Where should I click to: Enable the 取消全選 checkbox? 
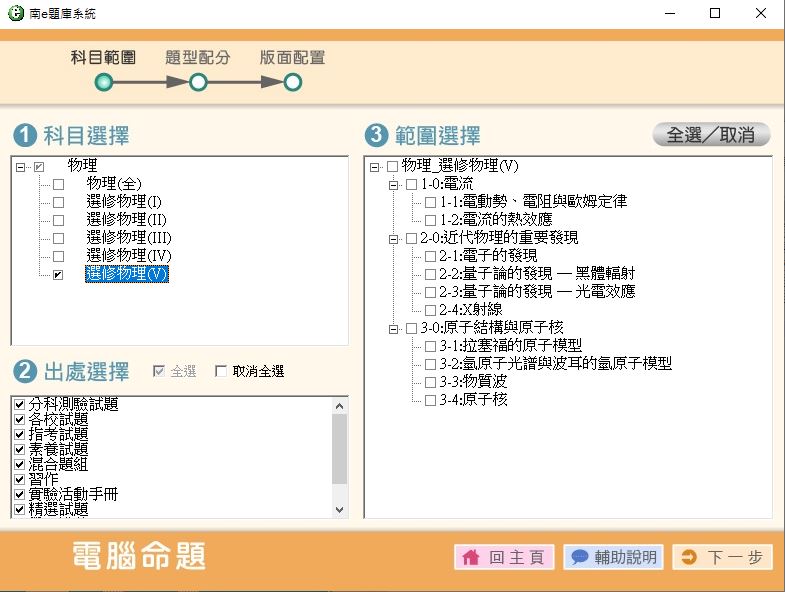(x=222, y=372)
